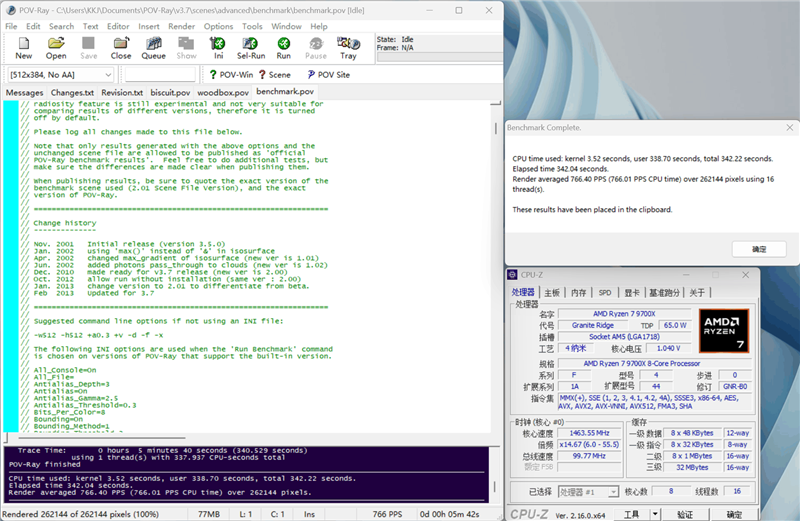Expand the render resolution dropdown
800x521 pixels.
60,75
